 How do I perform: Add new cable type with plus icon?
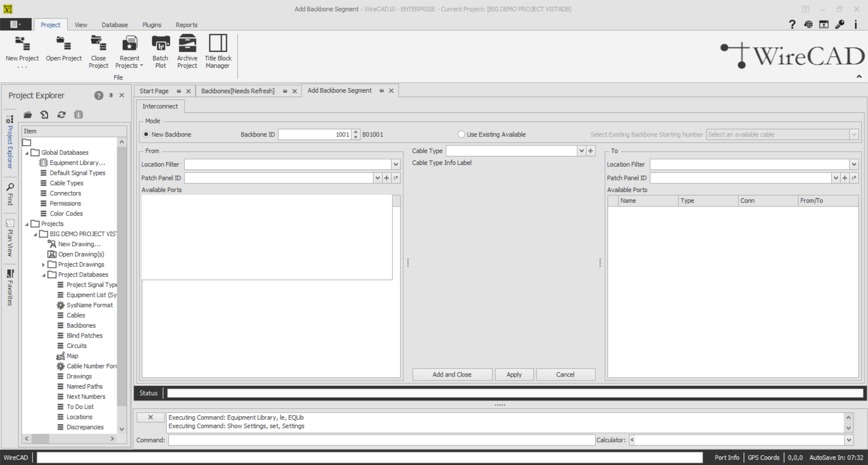click(590, 151)
